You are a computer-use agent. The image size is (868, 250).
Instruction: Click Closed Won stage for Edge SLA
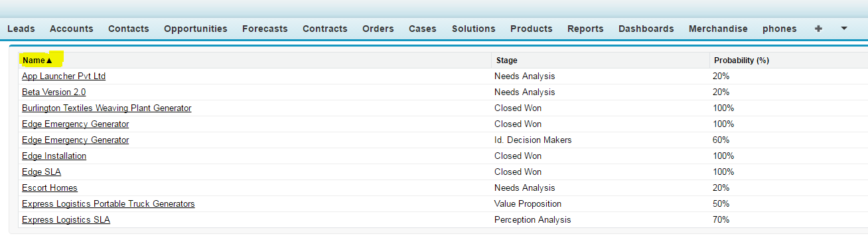tap(518, 172)
